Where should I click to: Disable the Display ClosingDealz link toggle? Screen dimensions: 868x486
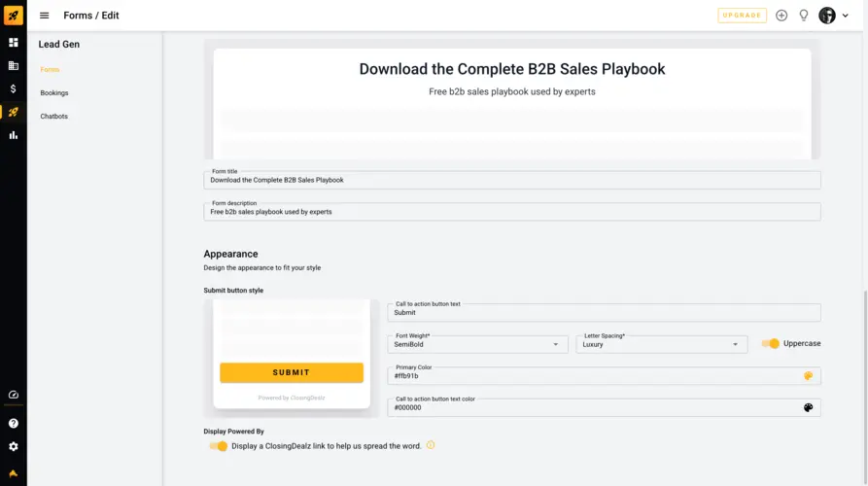[218, 446]
